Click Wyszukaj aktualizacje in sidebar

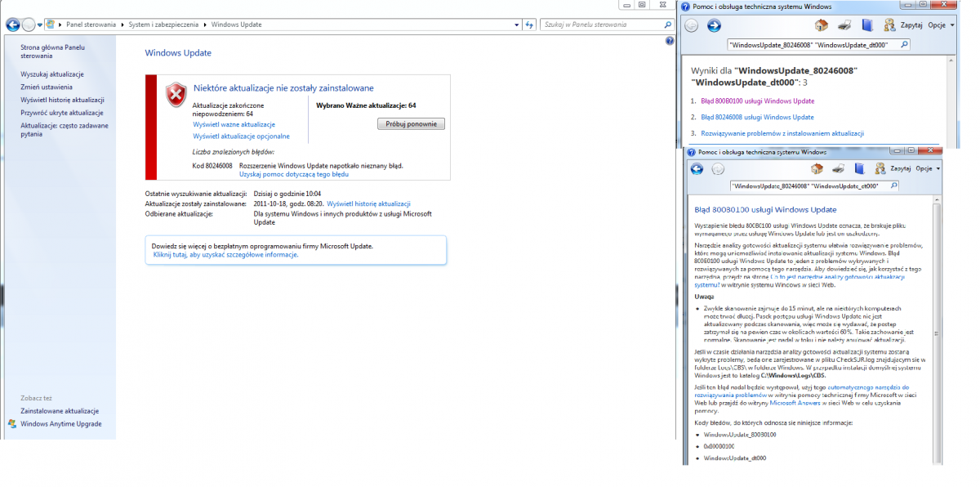click(x=52, y=74)
